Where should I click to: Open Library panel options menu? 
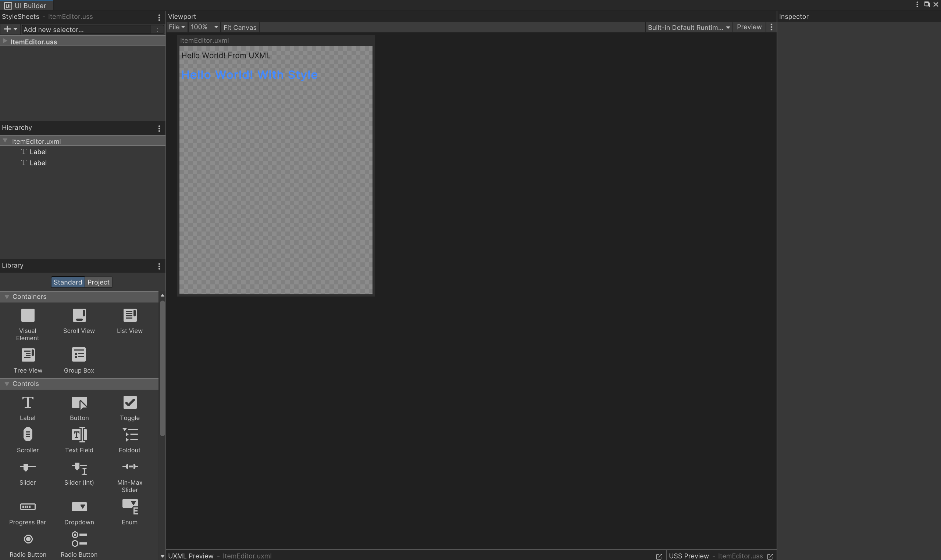tap(159, 266)
